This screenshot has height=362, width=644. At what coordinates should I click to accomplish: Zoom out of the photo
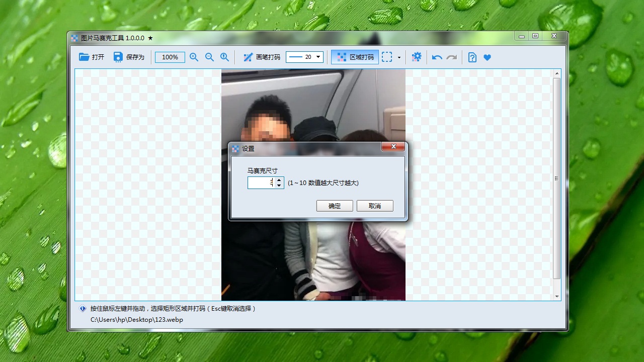point(209,57)
